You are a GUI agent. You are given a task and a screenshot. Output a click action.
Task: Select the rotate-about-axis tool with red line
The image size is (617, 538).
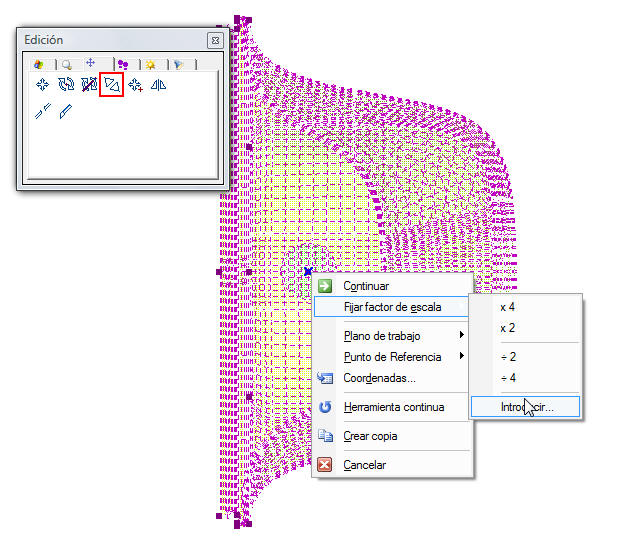tap(89, 85)
